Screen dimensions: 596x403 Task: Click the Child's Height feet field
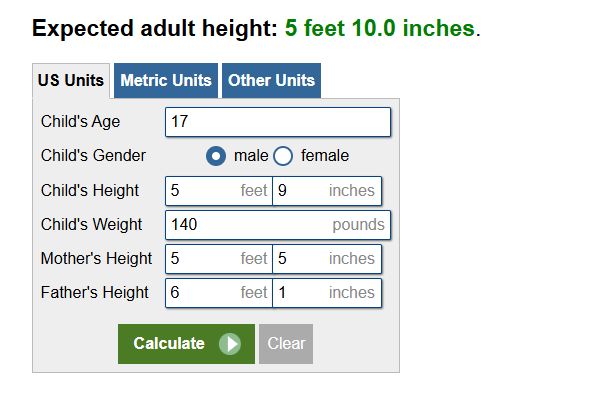(x=219, y=191)
